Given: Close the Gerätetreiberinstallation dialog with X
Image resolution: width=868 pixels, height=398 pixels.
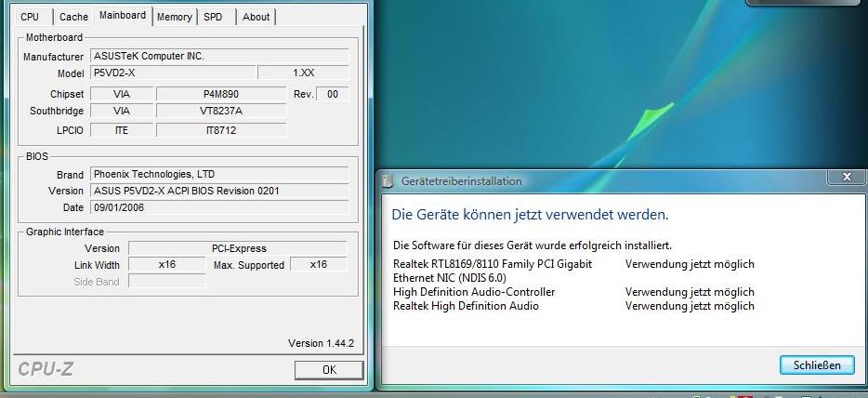Looking at the screenshot, I should (847, 177).
